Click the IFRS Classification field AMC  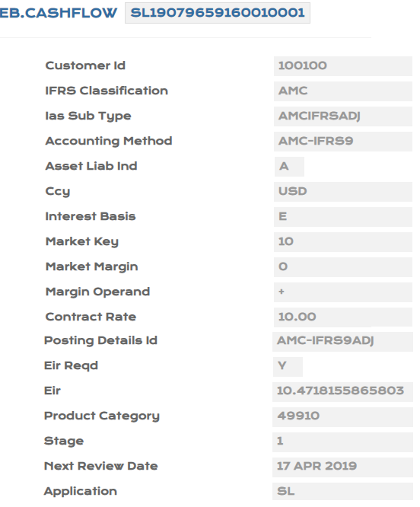click(x=343, y=91)
